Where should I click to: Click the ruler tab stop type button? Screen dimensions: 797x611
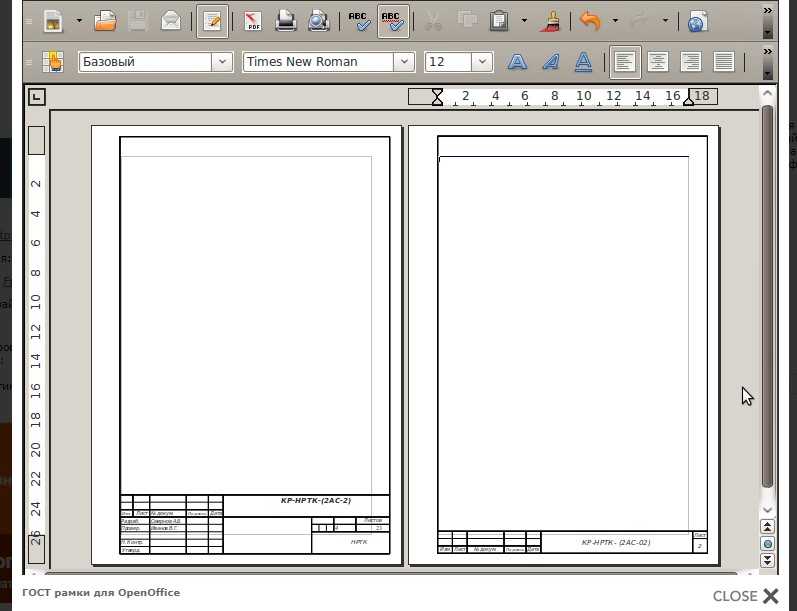click(x=37, y=97)
